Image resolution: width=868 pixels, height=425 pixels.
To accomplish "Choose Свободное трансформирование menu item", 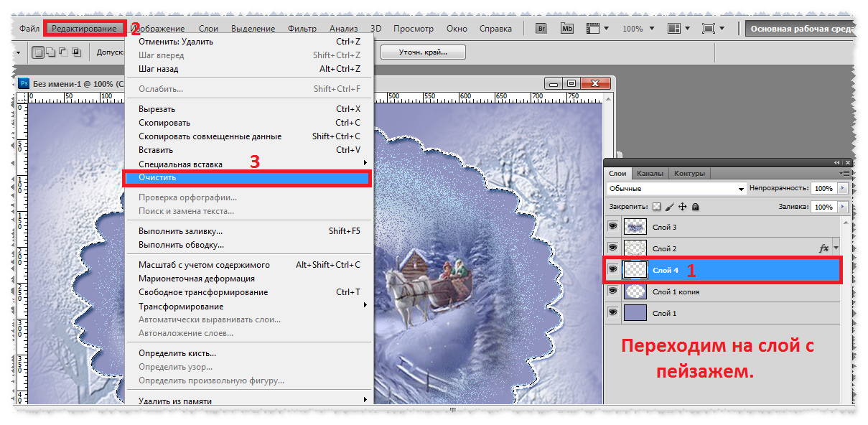I will [249, 292].
